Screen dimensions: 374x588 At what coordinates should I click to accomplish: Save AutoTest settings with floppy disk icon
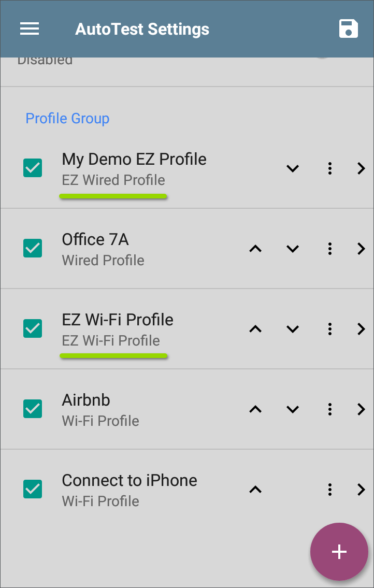pos(349,28)
